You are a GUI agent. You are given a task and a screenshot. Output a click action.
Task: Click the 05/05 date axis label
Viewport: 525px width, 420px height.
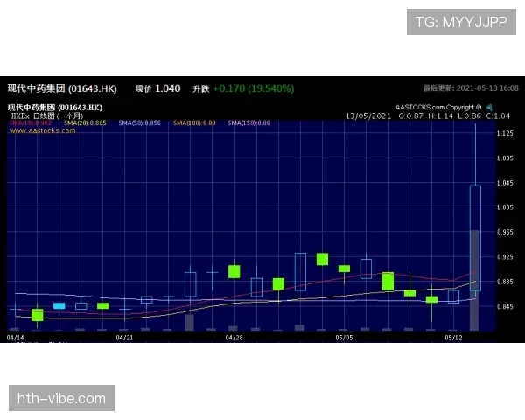point(344,337)
